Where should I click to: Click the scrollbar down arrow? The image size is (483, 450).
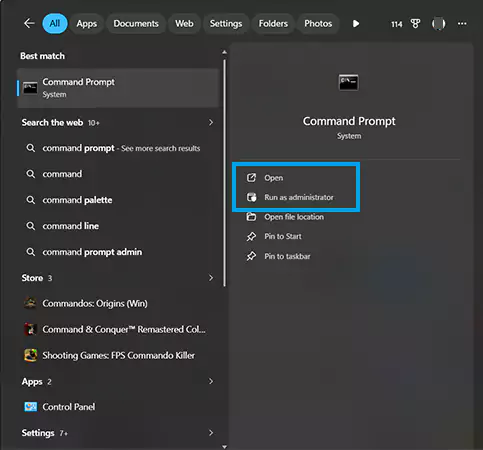coord(225,447)
